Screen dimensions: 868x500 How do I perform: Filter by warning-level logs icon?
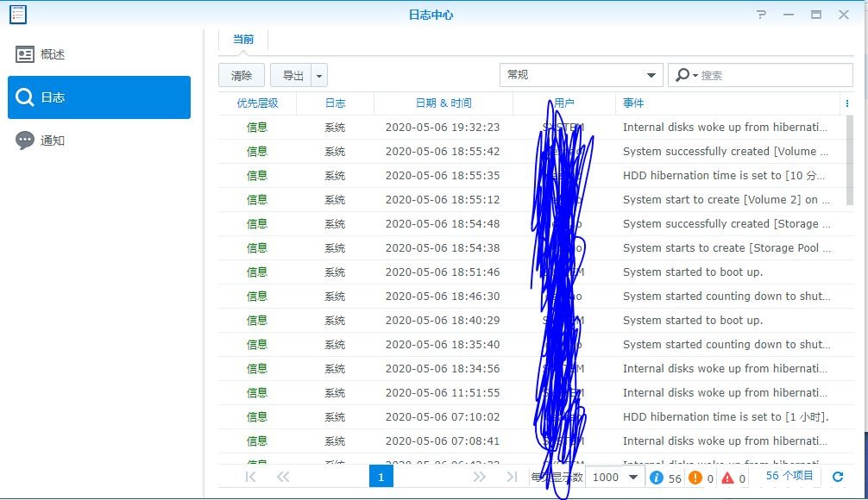(x=695, y=478)
